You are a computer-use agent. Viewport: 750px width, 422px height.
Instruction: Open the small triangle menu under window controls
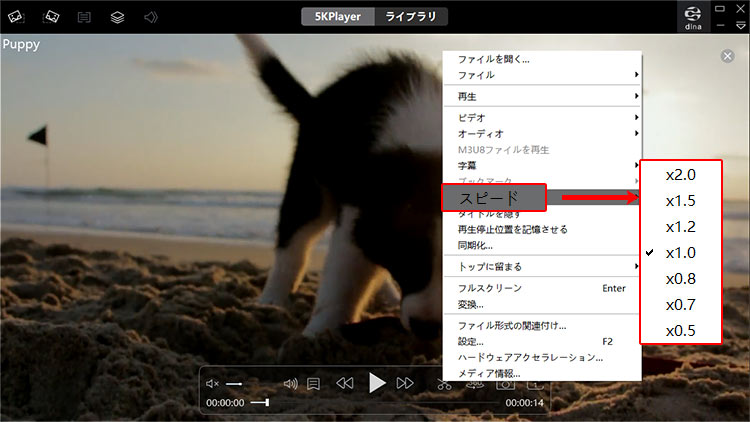point(740,26)
